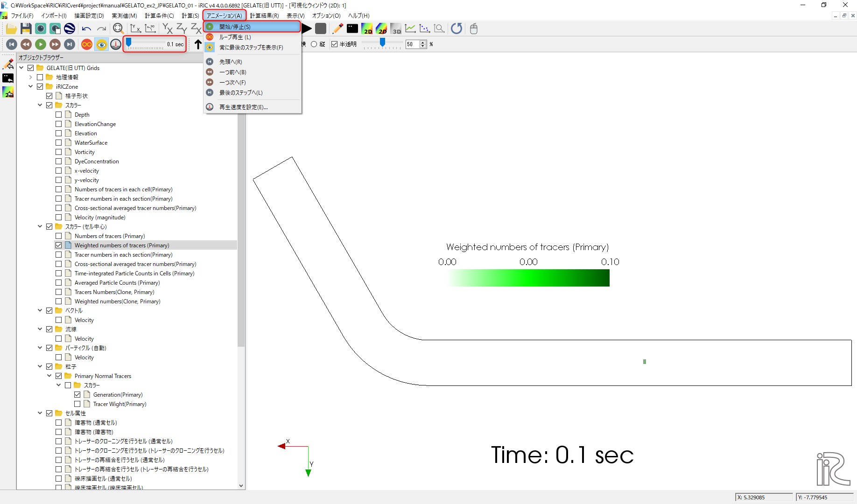Click the redo arrow icon
857x504 pixels.
coord(101,28)
